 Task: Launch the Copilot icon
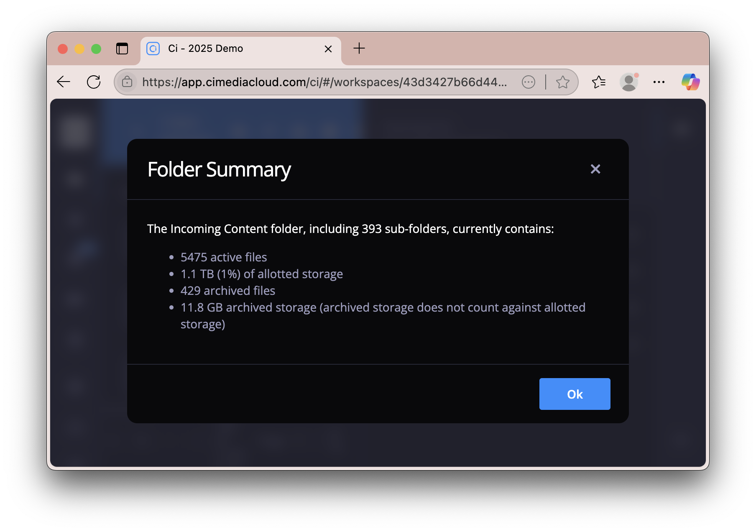click(691, 82)
